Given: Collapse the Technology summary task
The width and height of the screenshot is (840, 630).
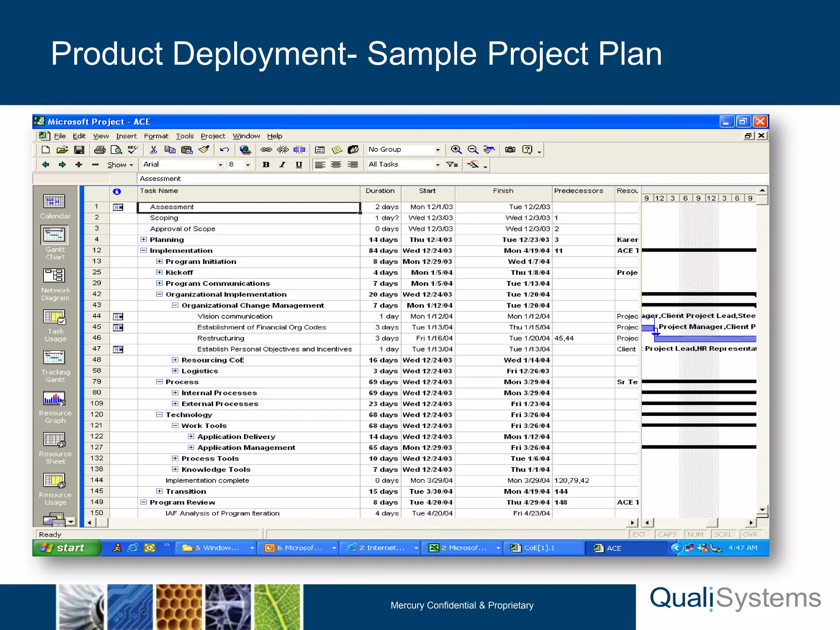Looking at the screenshot, I should (159, 415).
